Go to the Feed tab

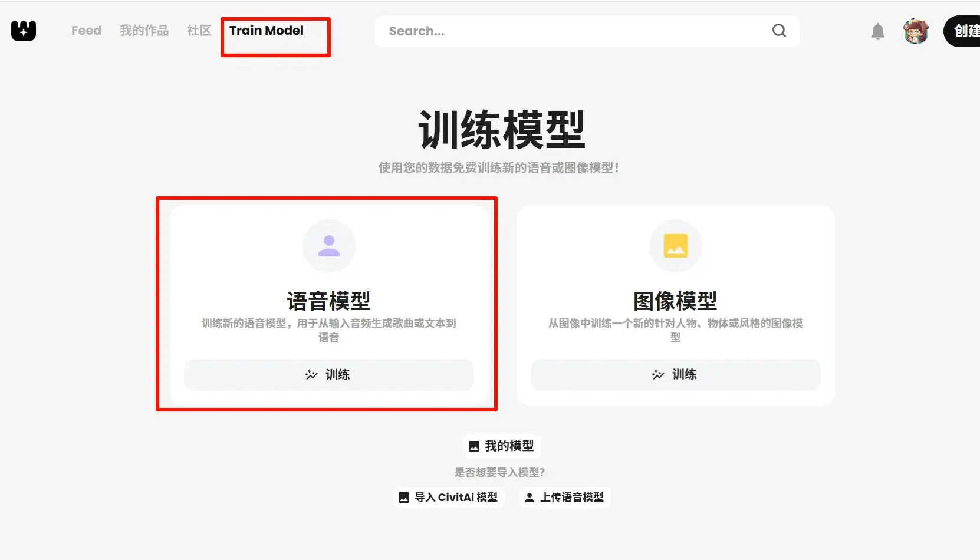pos(86,31)
